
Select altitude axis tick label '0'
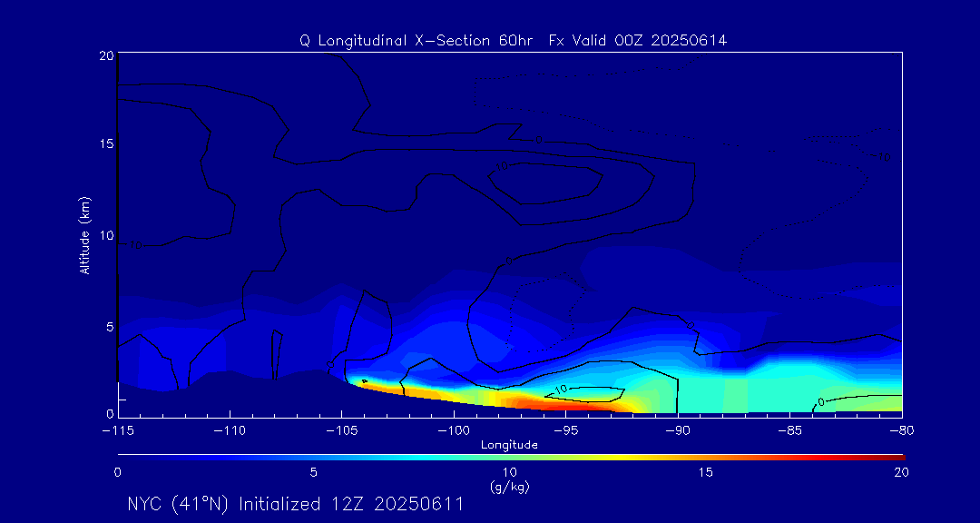109,413
